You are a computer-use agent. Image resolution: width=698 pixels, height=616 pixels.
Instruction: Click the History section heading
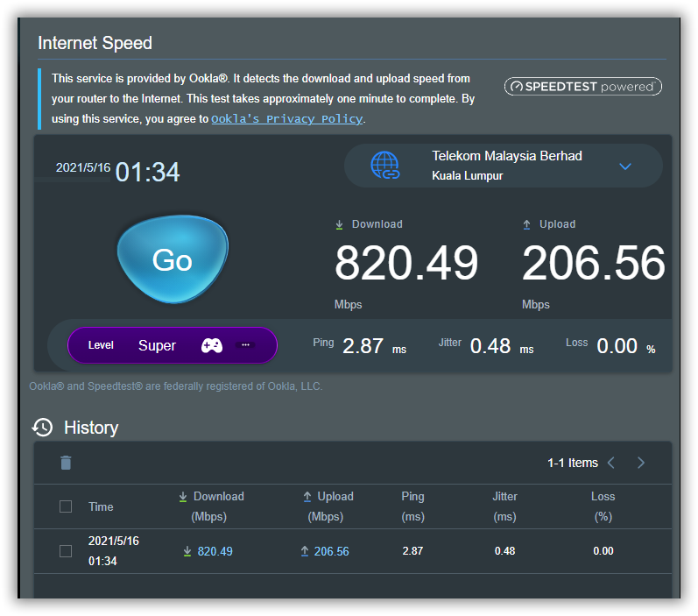click(x=91, y=428)
